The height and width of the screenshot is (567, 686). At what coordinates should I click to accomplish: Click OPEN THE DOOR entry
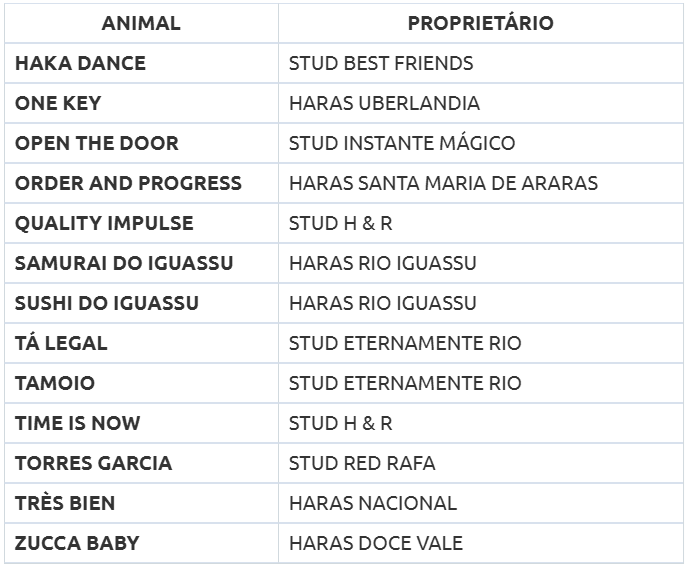pyautogui.click(x=97, y=144)
